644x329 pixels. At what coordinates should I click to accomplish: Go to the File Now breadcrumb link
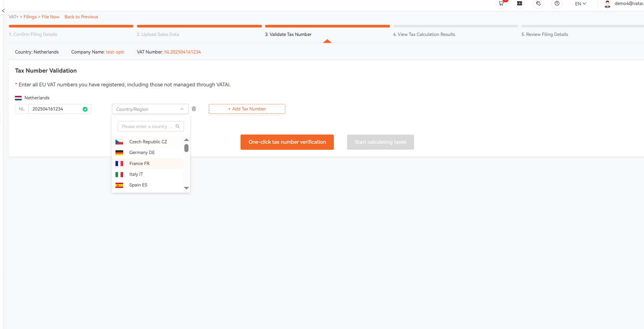point(50,17)
